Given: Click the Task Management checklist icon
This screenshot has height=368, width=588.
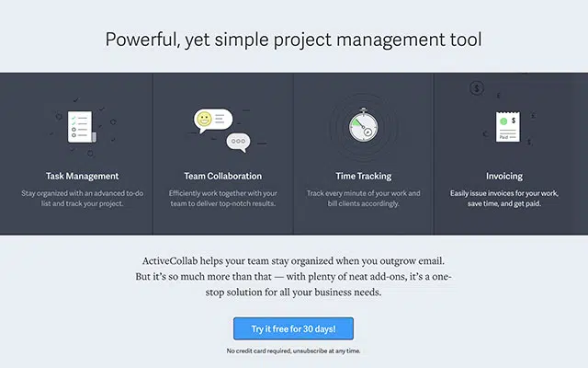Looking at the screenshot, I should 81,127.
